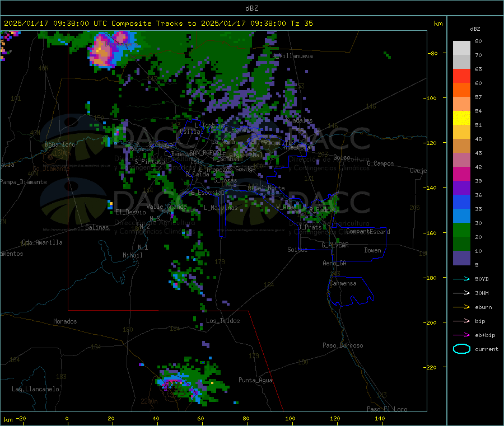Click the 'Aero_GA' place label
Screen dimensions: 504x426
tap(334, 263)
